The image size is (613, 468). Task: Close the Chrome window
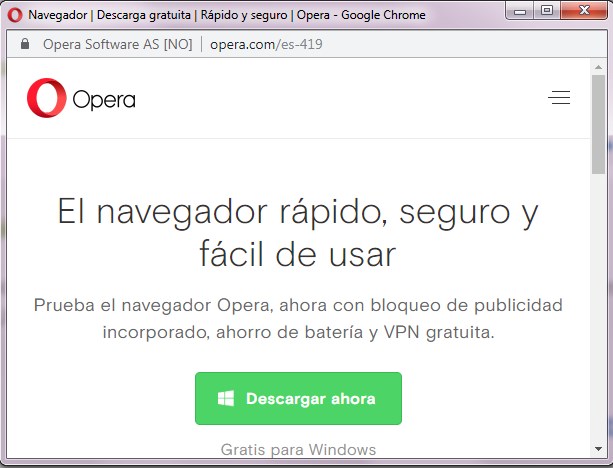[584, 11]
